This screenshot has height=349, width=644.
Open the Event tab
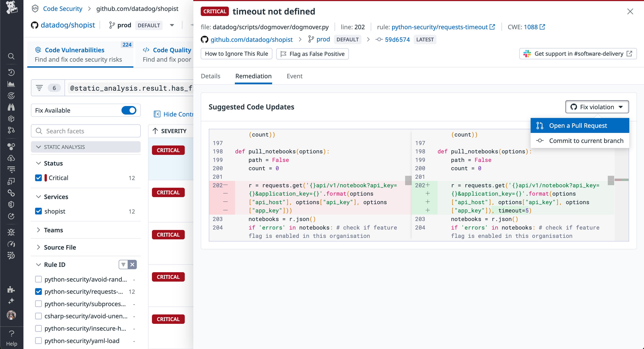click(294, 76)
